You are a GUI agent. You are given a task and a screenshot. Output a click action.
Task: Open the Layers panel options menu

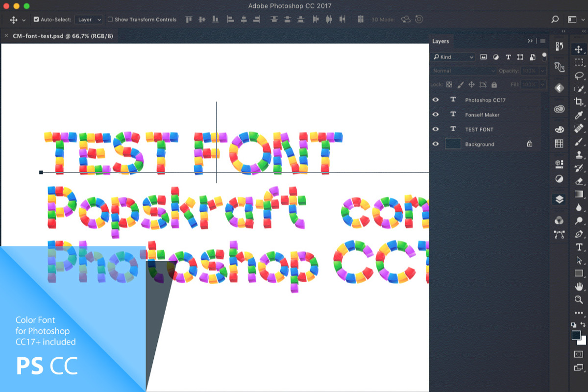click(542, 41)
